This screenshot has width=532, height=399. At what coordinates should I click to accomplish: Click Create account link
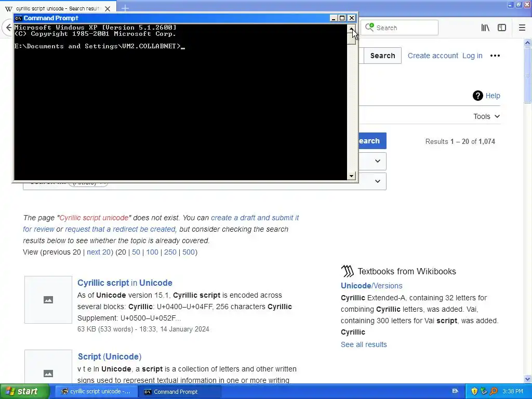pyautogui.click(x=433, y=56)
